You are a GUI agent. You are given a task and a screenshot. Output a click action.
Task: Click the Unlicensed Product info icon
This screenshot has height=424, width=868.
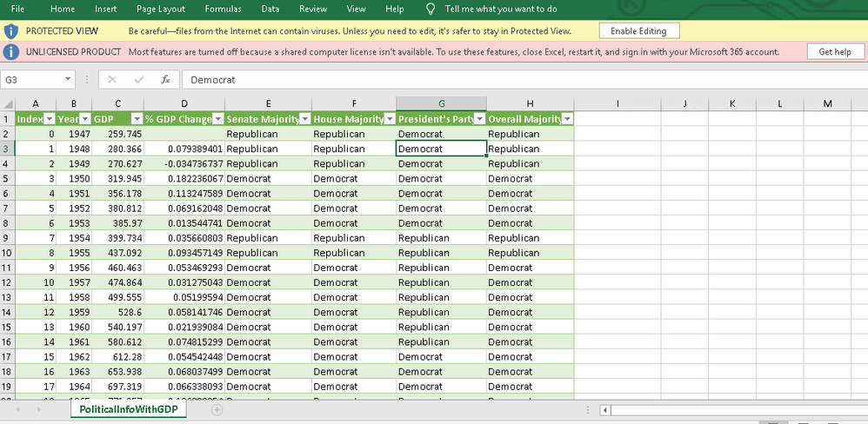[11, 52]
